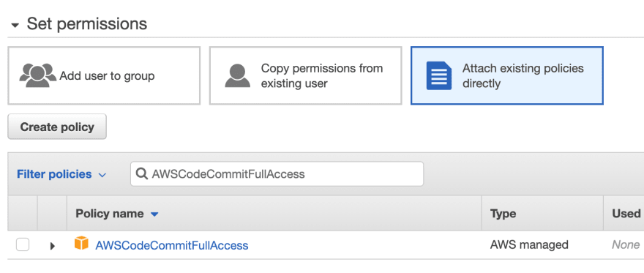
Task: Open the Filter policies dropdown
Action: [x=61, y=174]
